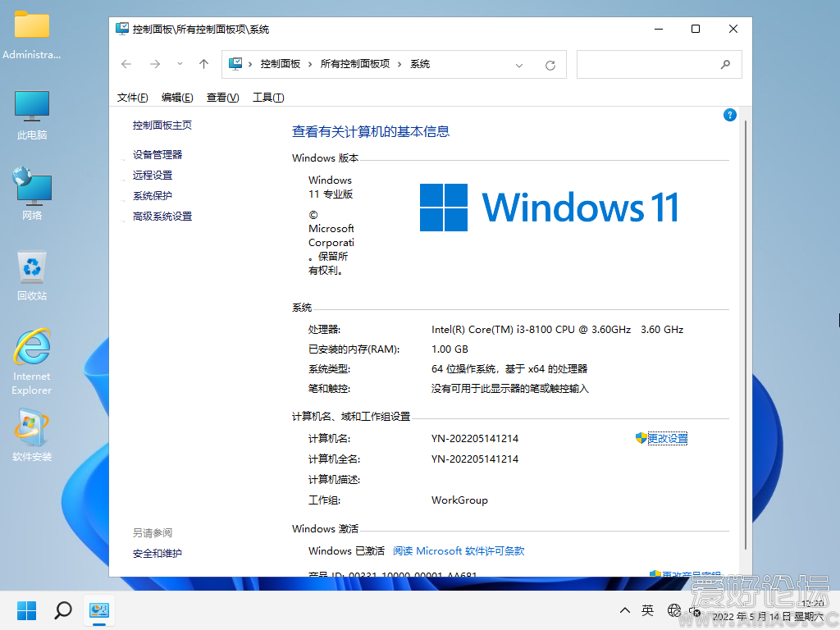The width and height of the screenshot is (840, 630).
Task: Open the 工具(T) menu
Action: click(268, 98)
